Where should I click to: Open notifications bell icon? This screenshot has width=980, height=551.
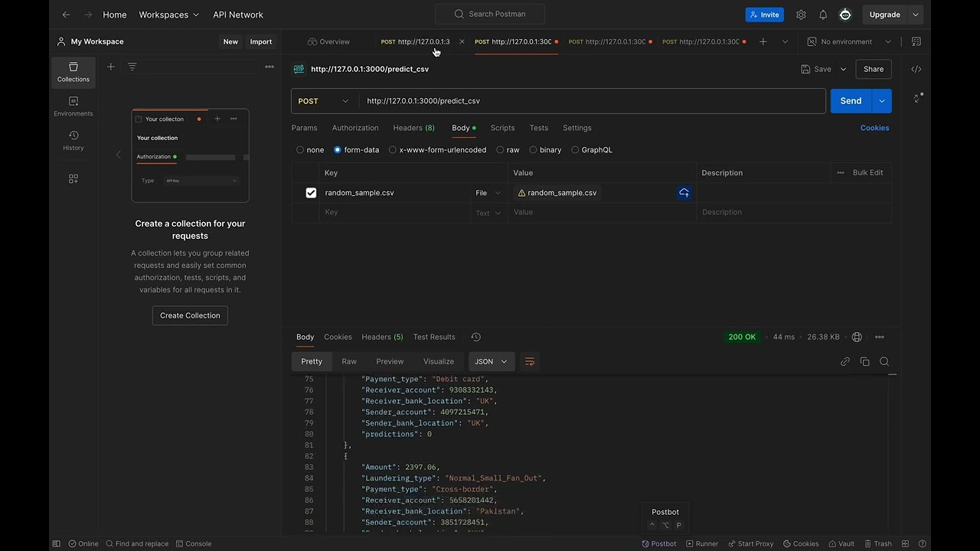[x=823, y=15]
